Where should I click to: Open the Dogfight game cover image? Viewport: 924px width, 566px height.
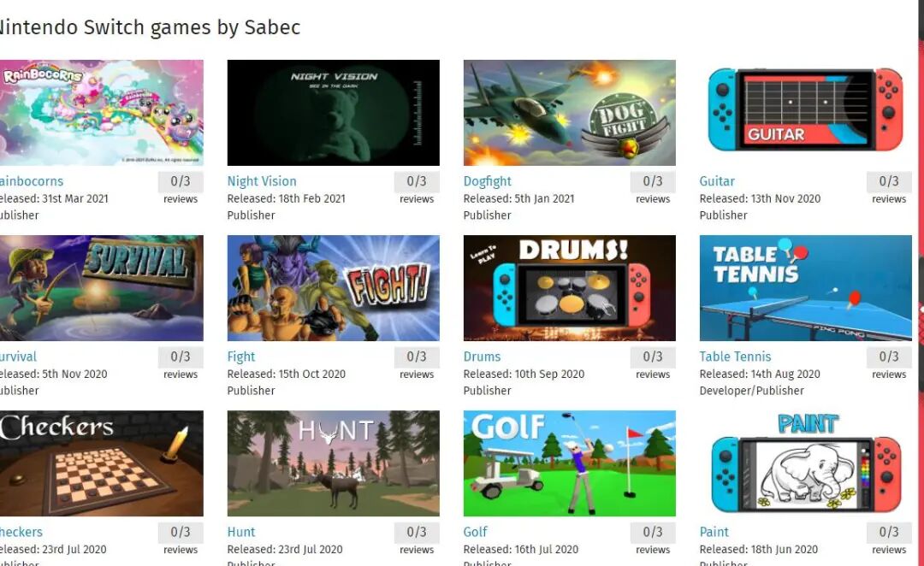[x=569, y=113]
